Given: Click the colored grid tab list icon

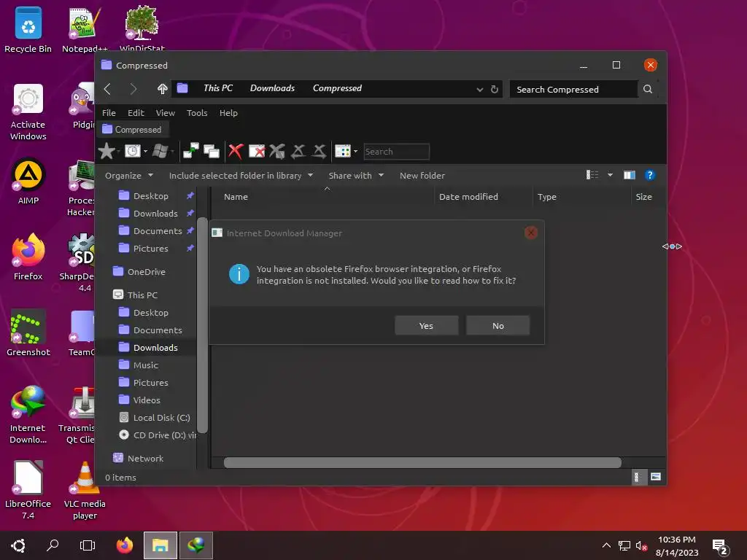Looking at the screenshot, I should [x=343, y=152].
